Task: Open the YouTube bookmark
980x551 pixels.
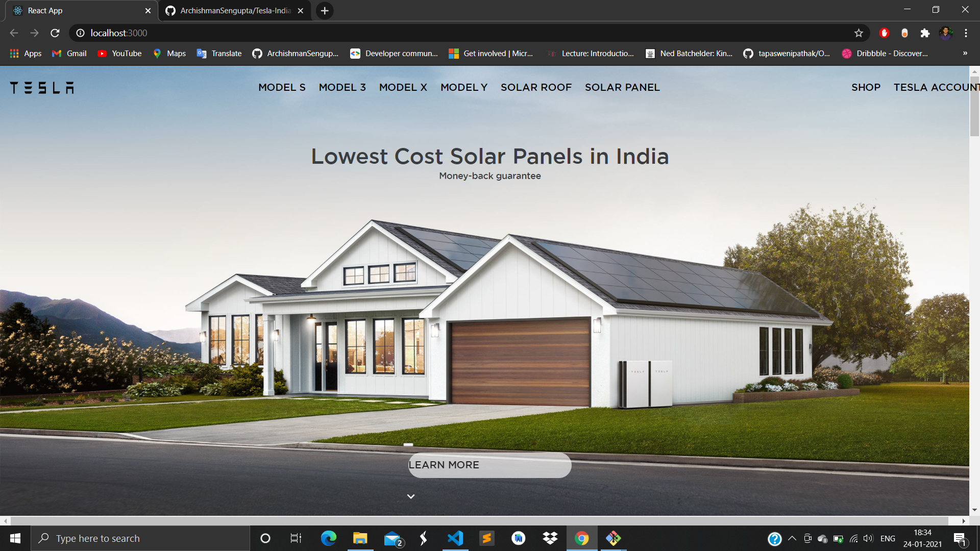Action: [119, 54]
